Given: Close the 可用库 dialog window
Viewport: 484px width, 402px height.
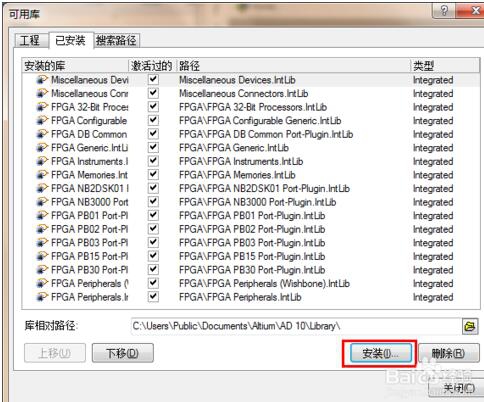Looking at the screenshot, I should click(470, 11).
